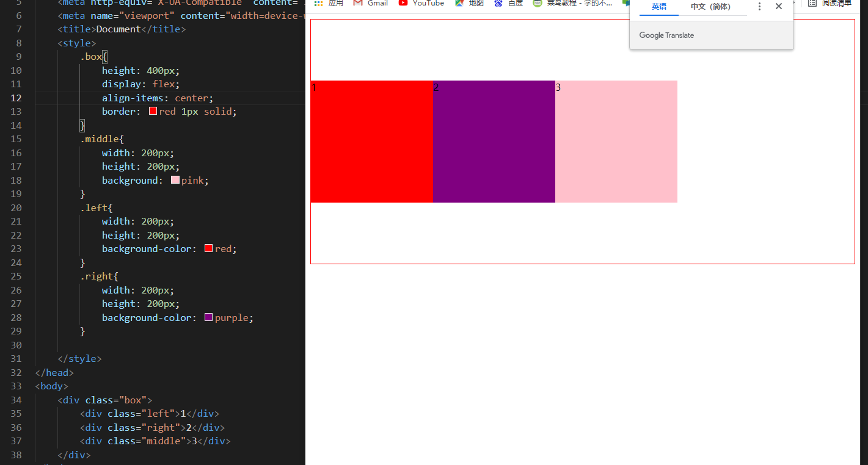
Task: Click the </head> closing tag
Action: click(54, 372)
